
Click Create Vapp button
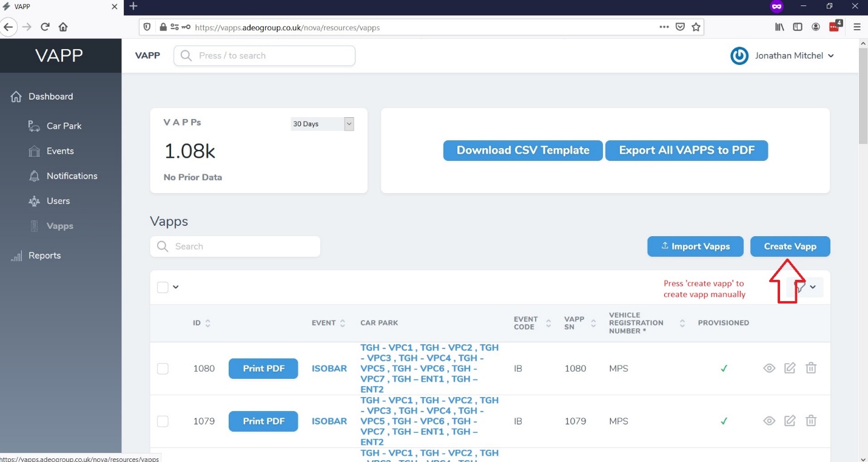pos(790,246)
